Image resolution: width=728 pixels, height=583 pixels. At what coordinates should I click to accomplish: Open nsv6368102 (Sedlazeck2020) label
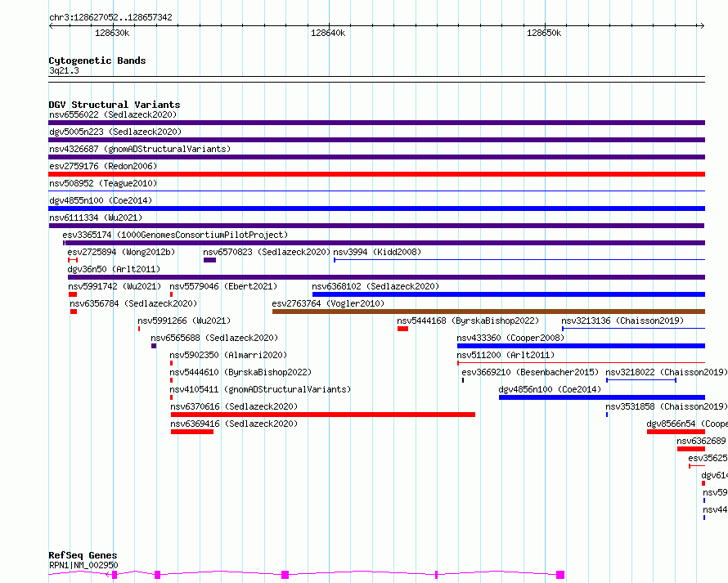click(x=375, y=286)
